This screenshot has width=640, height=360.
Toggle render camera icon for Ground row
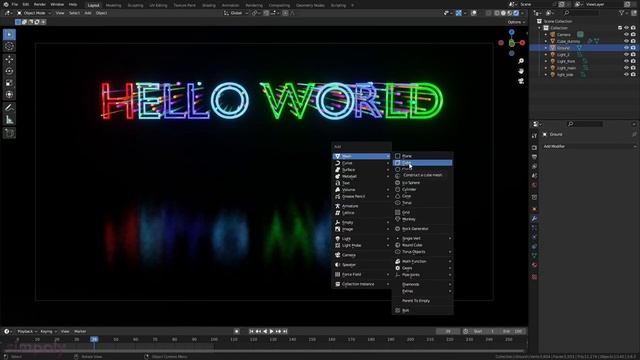(x=633, y=48)
